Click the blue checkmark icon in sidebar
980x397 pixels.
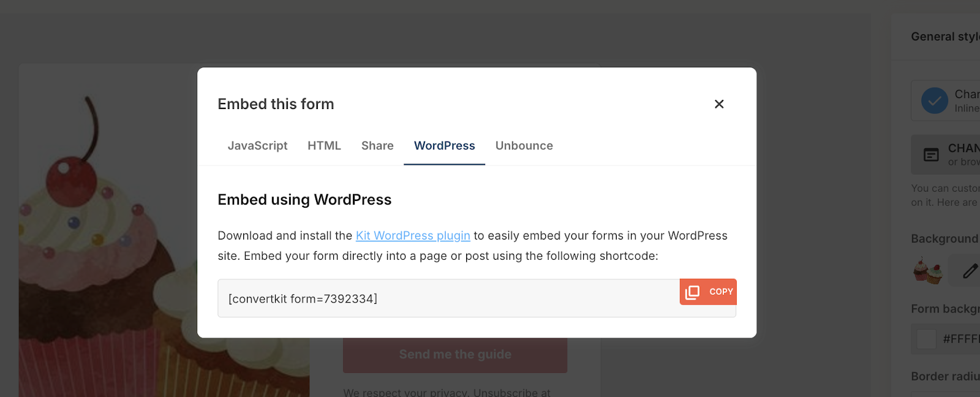(934, 100)
